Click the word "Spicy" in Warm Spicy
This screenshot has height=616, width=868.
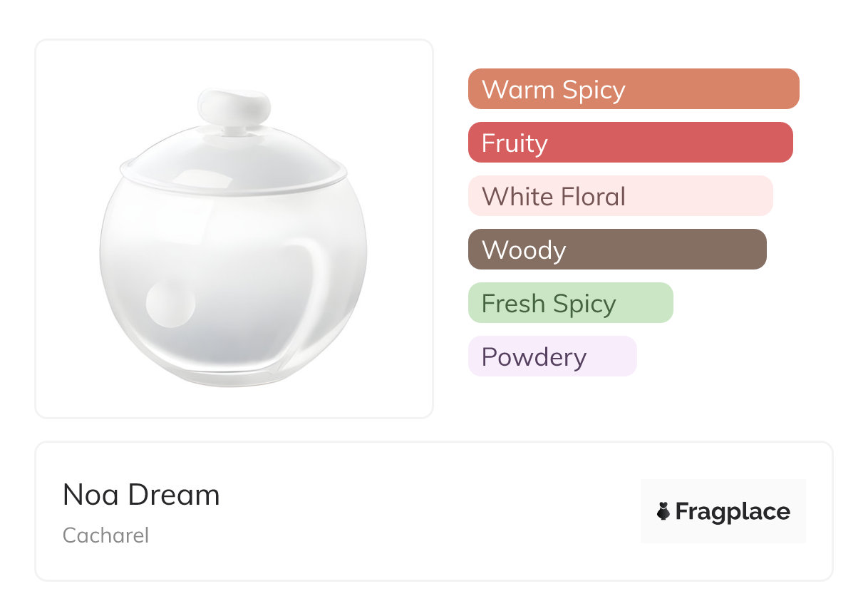(593, 89)
